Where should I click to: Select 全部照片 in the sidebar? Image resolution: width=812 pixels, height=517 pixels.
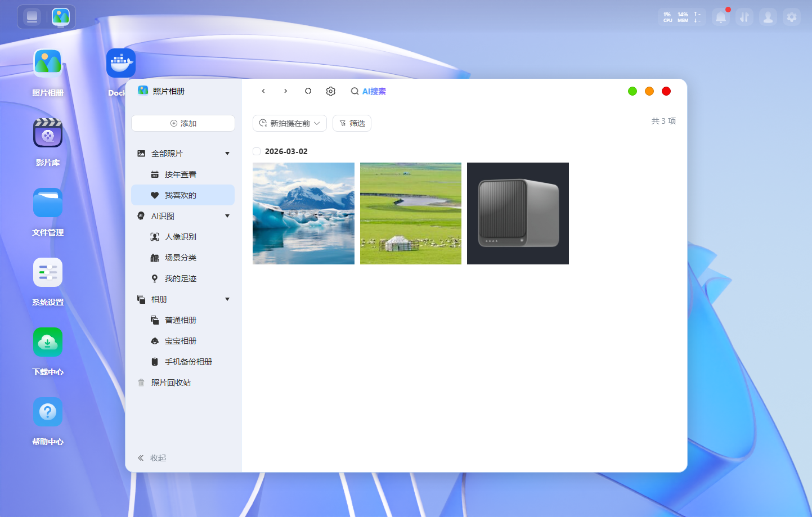click(183, 154)
